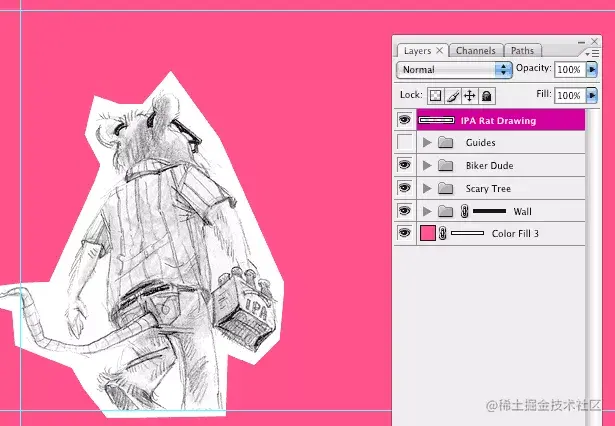Minimize the Layers palette window
Screen dimensions: 615x426
pyautogui.click(x=581, y=42)
